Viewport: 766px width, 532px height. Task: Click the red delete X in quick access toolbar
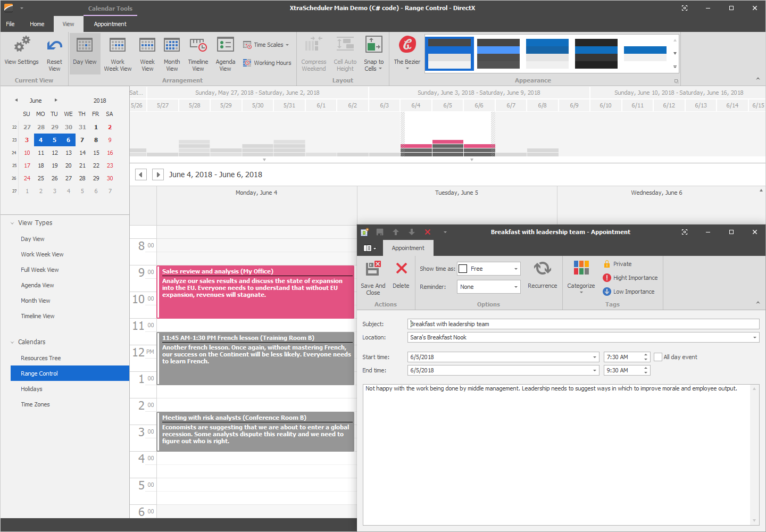[x=428, y=232]
